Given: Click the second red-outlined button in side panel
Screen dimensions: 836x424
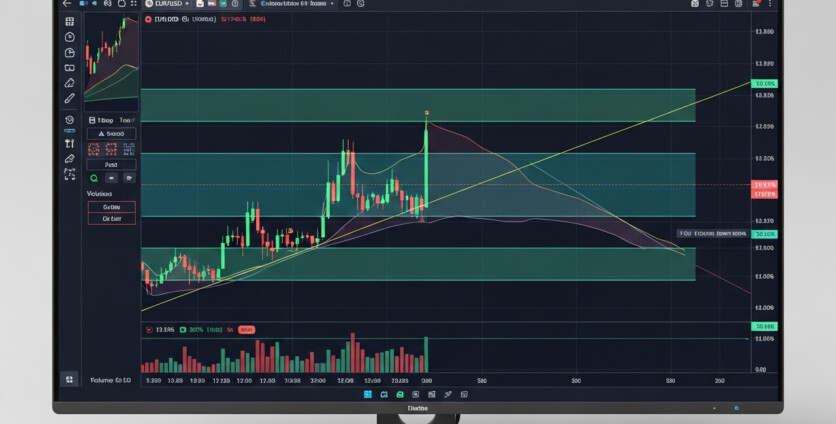Looking at the screenshot, I should (111, 219).
